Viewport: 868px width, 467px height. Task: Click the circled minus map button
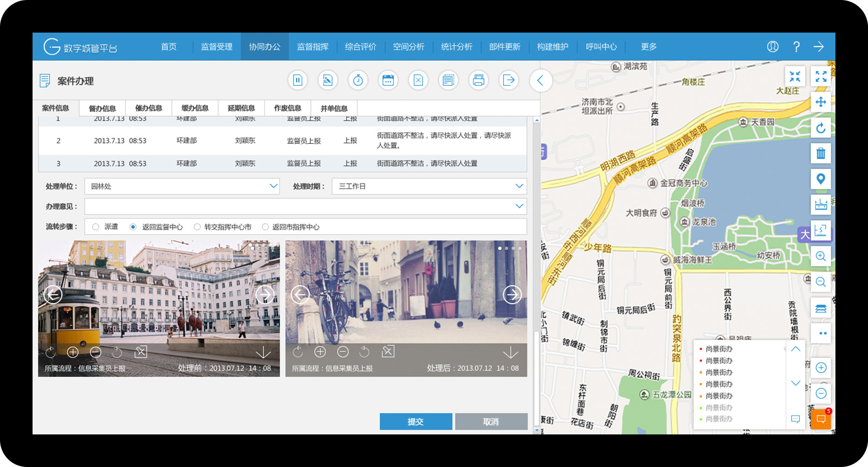(x=821, y=393)
